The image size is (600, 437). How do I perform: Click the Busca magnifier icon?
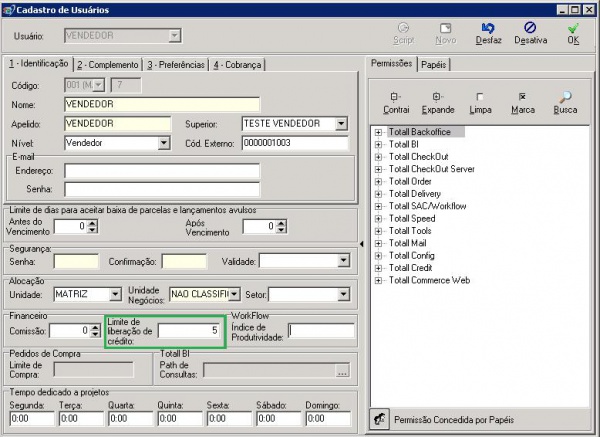click(565, 97)
